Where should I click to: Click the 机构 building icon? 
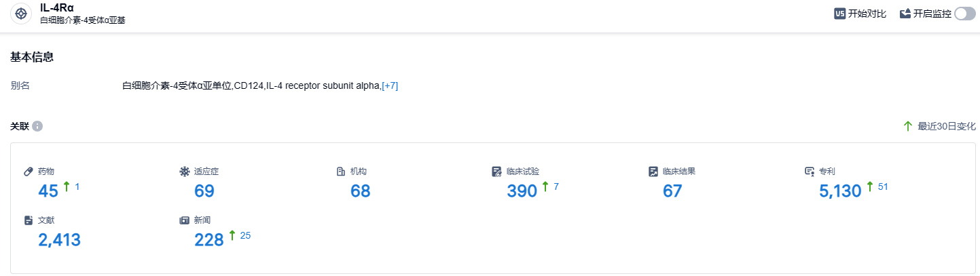[x=341, y=172]
